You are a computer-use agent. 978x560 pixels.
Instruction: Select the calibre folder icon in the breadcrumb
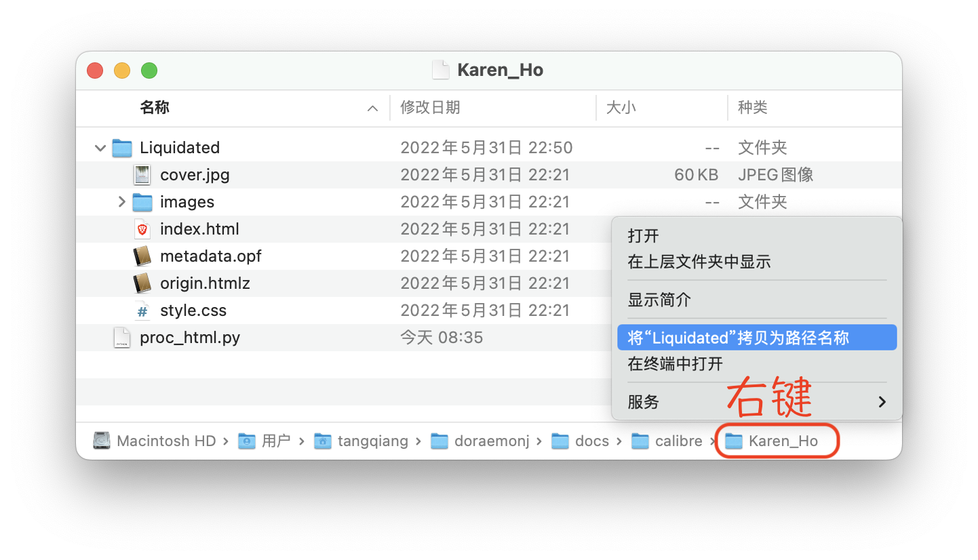coord(641,441)
